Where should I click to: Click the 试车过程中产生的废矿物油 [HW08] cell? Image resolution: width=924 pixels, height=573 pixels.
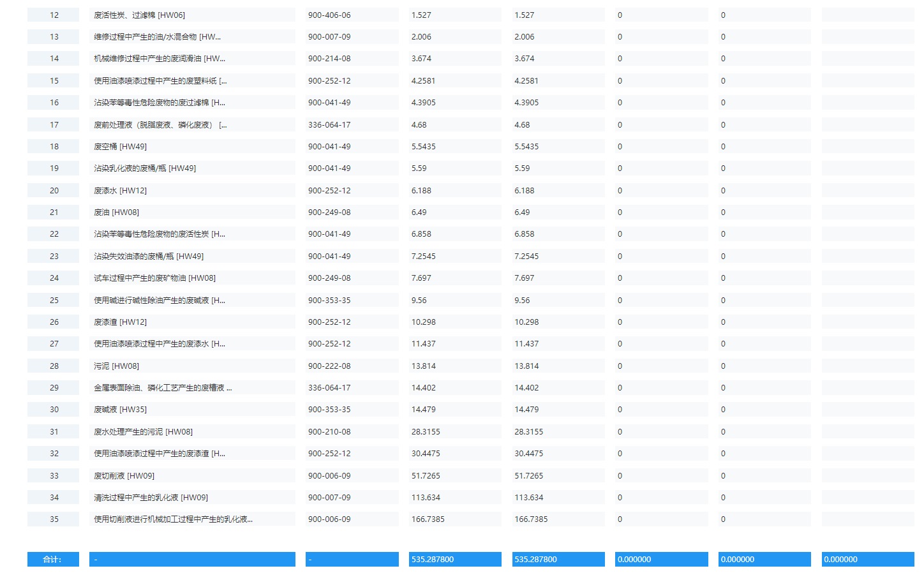click(154, 278)
